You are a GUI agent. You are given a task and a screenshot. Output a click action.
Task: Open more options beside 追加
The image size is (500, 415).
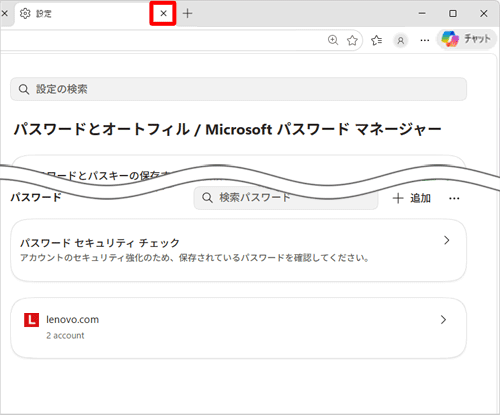[x=454, y=198]
